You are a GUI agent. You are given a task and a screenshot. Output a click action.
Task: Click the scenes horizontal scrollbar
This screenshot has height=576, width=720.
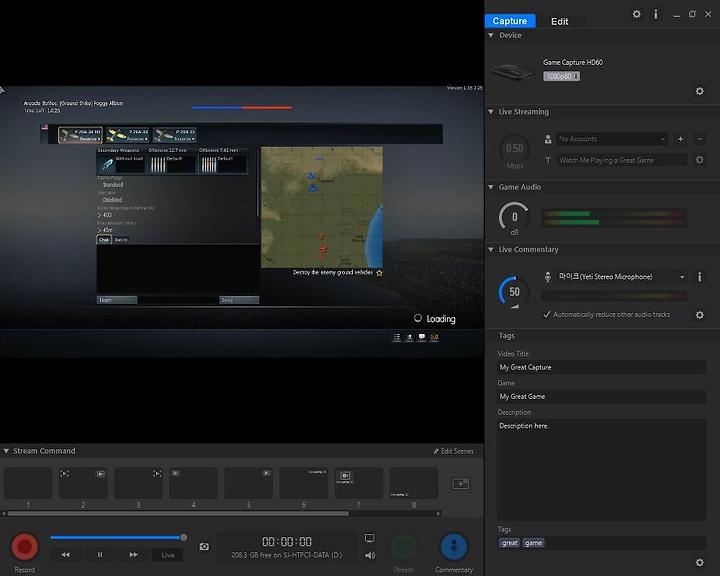coord(178,514)
